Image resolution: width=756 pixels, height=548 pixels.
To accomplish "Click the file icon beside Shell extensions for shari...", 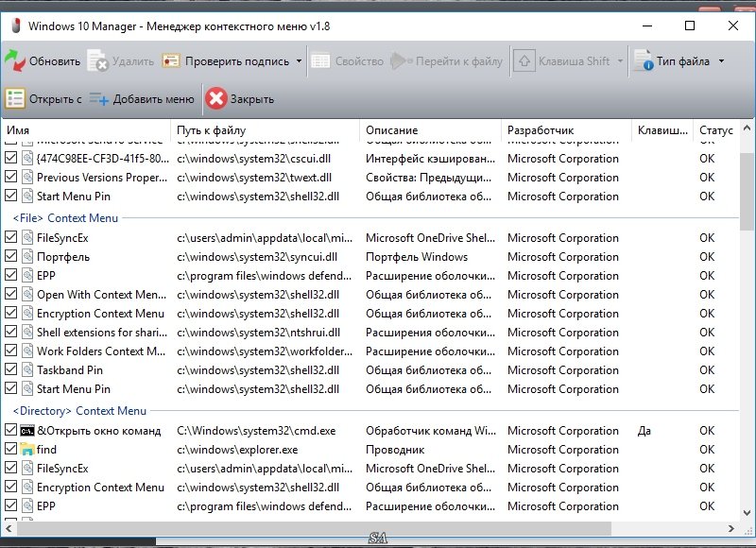I will tap(27, 333).
